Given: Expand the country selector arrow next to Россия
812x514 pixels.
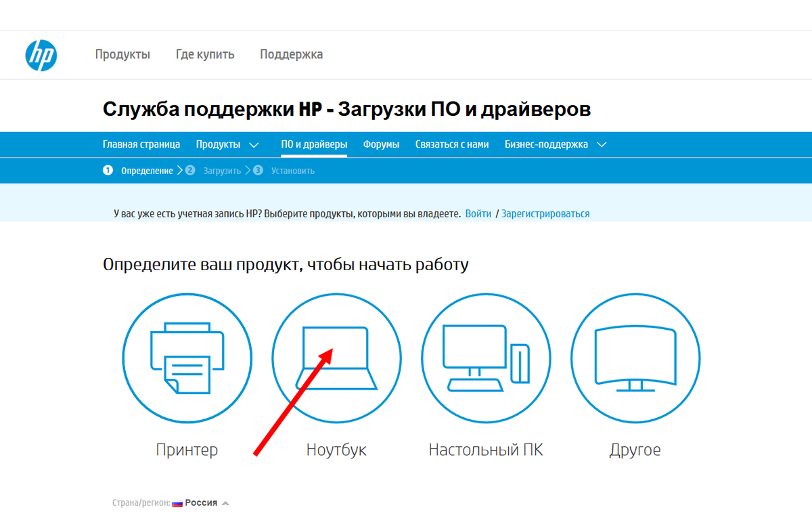Looking at the screenshot, I should click(x=225, y=503).
